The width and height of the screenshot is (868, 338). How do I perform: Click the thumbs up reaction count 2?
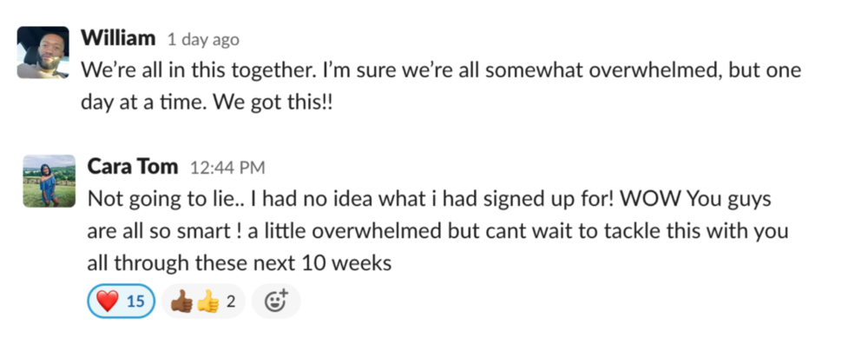click(x=231, y=302)
